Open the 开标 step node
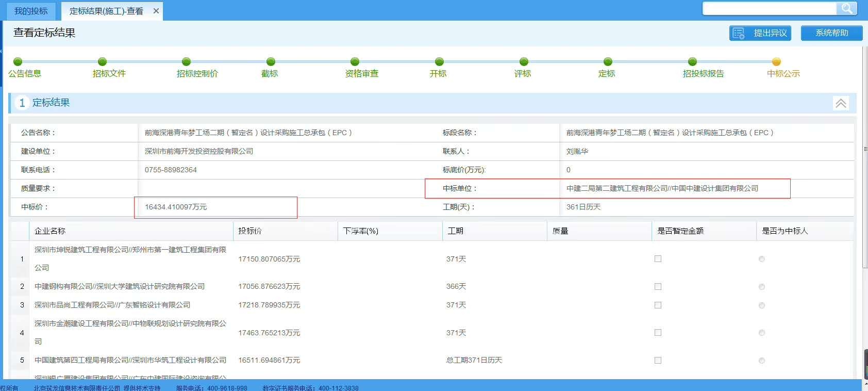Viewport: 868px width, 391px height. tap(439, 62)
